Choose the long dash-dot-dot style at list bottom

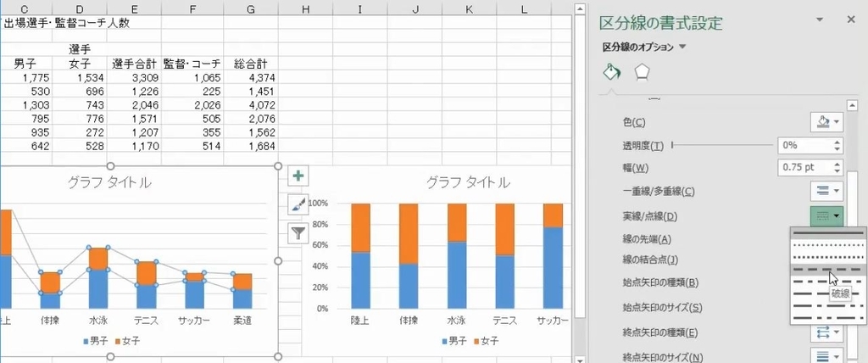829,317
